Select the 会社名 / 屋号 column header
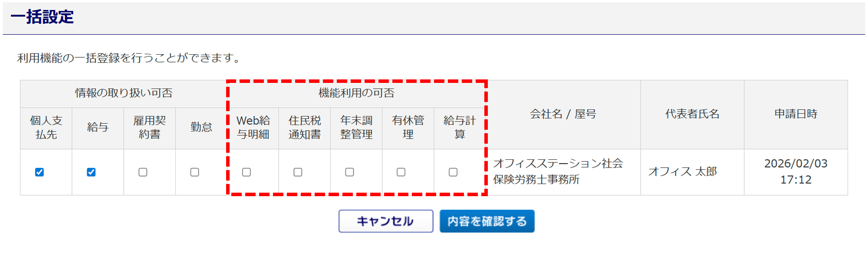This screenshot has width=868, height=253. pyautogui.click(x=563, y=114)
